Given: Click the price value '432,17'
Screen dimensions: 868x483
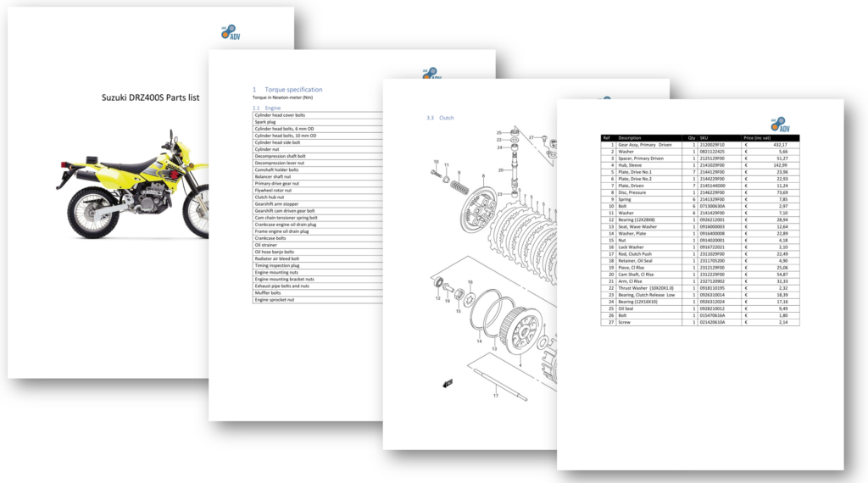Looking at the screenshot, I should (780, 144).
